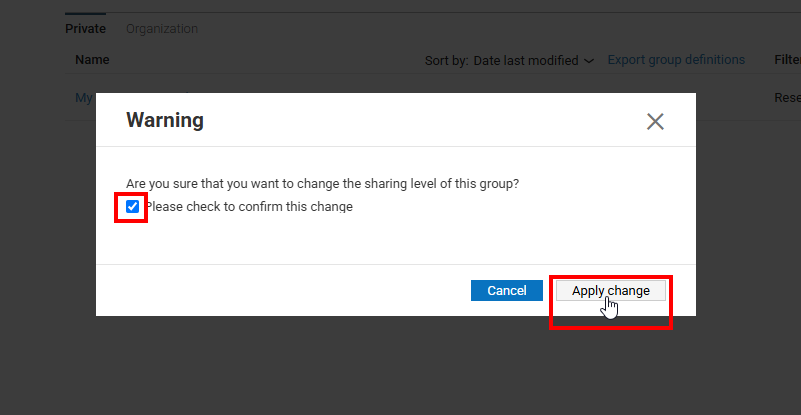The height and width of the screenshot is (415, 801).
Task: Click the partially visible Filter column header
Action: 787,60
